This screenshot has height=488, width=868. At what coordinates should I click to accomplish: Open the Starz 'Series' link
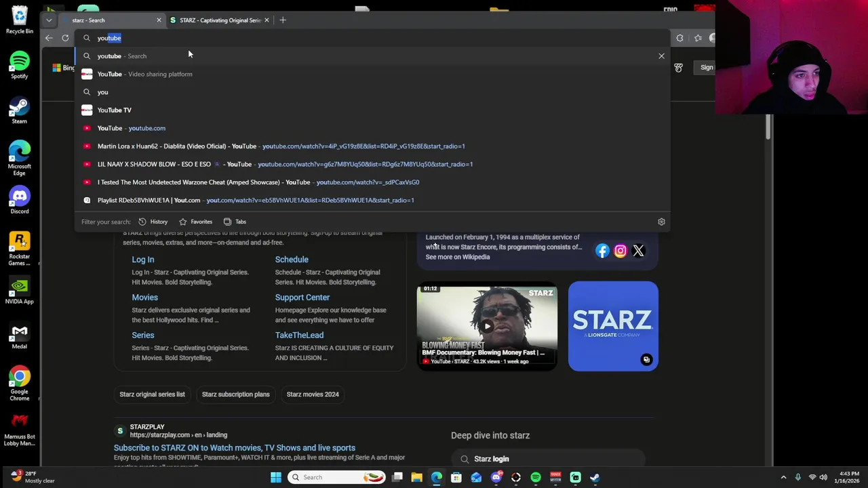pos(143,335)
